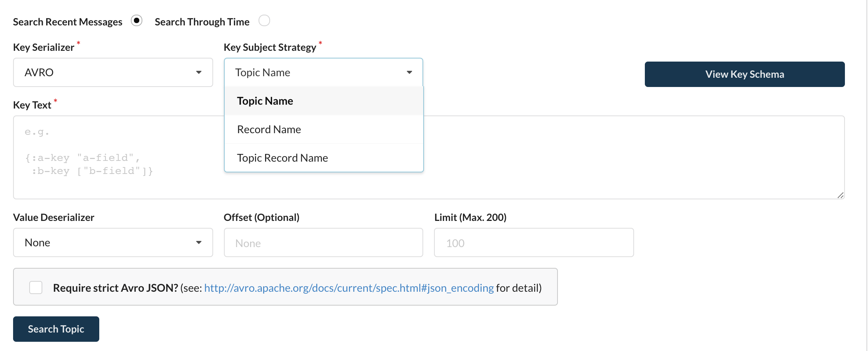Click the Value Deserializer caret arrow icon
868x351 pixels.
(x=199, y=242)
